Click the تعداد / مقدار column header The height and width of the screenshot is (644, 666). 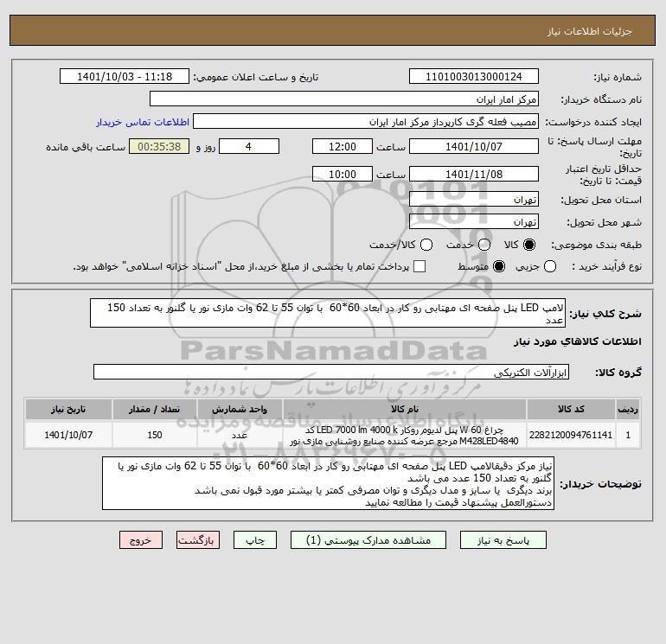click(154, 409)
